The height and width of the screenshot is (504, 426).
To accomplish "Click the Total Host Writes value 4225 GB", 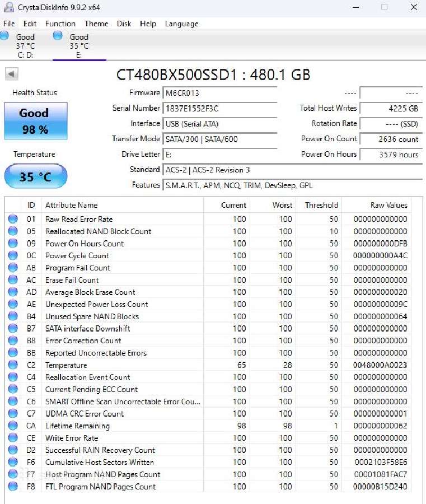I will pos(391,108).
